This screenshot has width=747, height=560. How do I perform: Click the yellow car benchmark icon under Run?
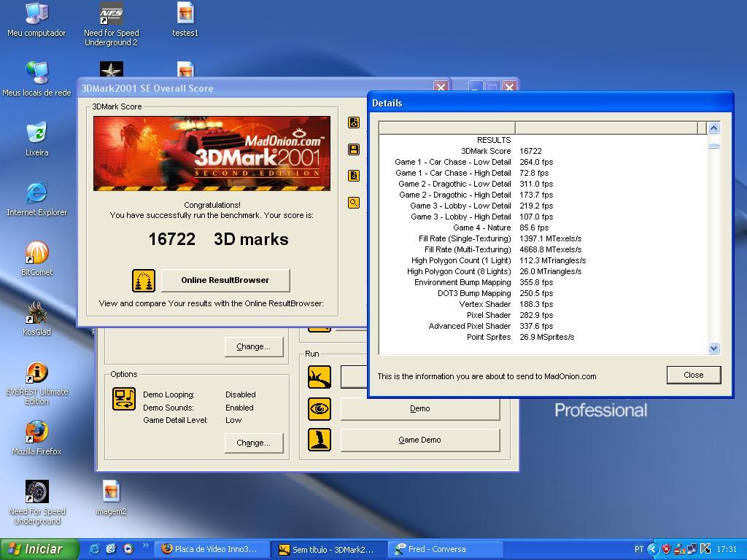pyautogui.click(x=320, y=377)
